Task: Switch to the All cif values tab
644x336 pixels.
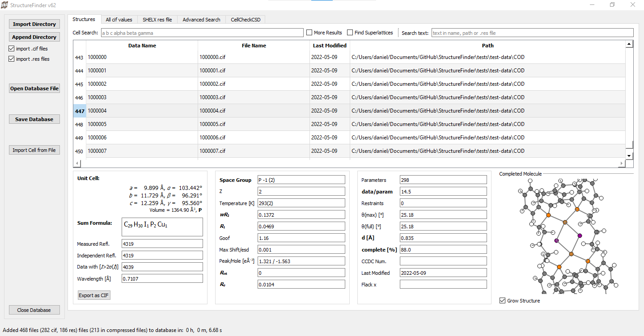Action: 119,20
